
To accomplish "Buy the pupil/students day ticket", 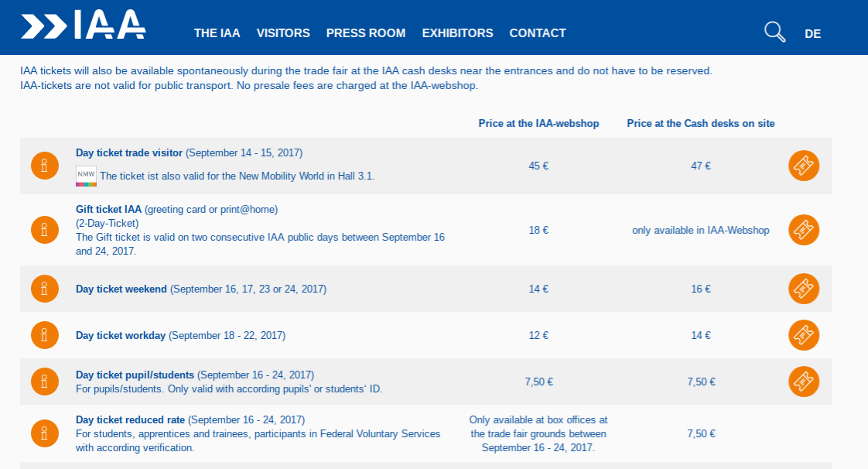I will click(804, 382).
